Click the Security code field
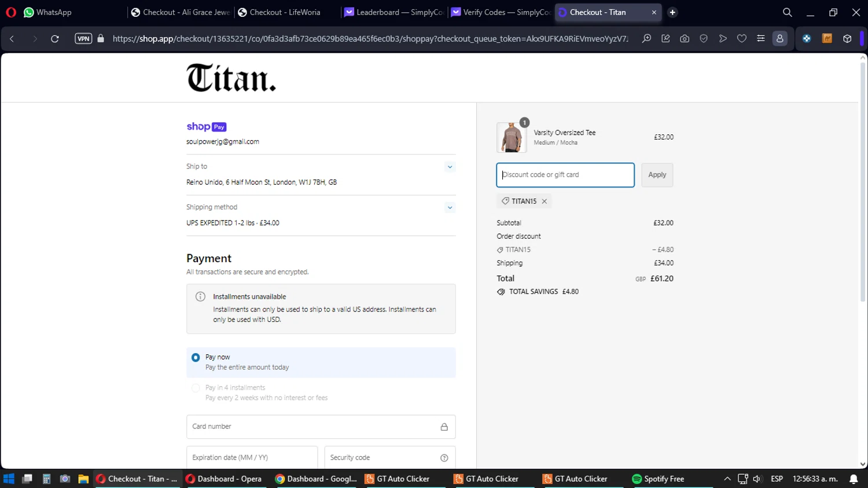868x488 pixels. coord(390,457)
